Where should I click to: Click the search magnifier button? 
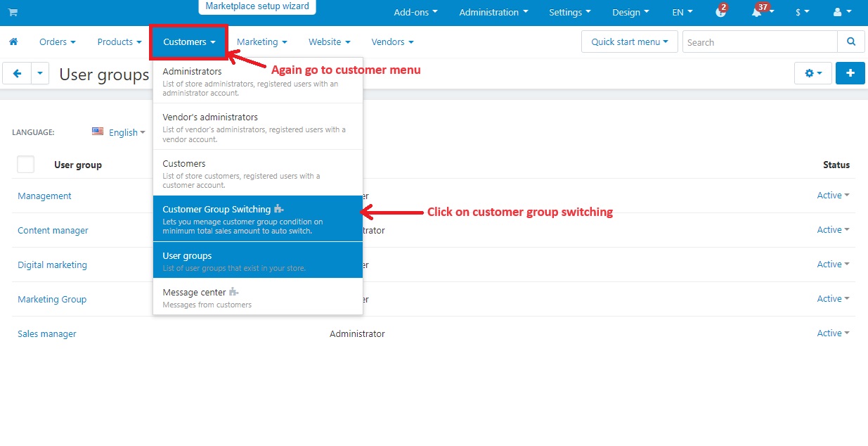(851, 42)
